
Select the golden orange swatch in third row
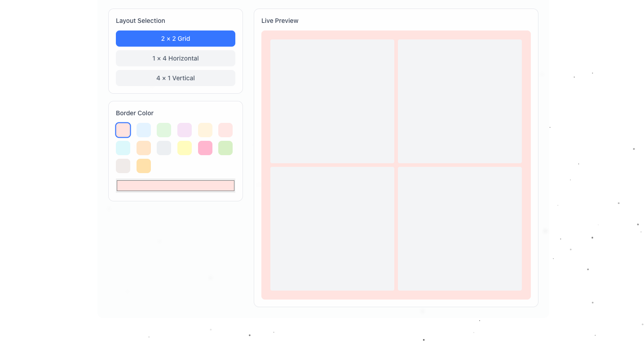[144, 166]
